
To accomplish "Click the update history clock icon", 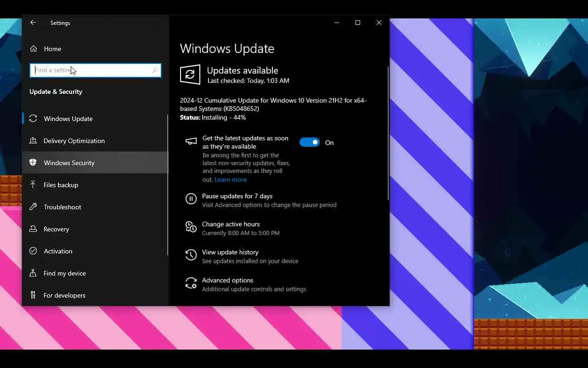I will [191, 255].
